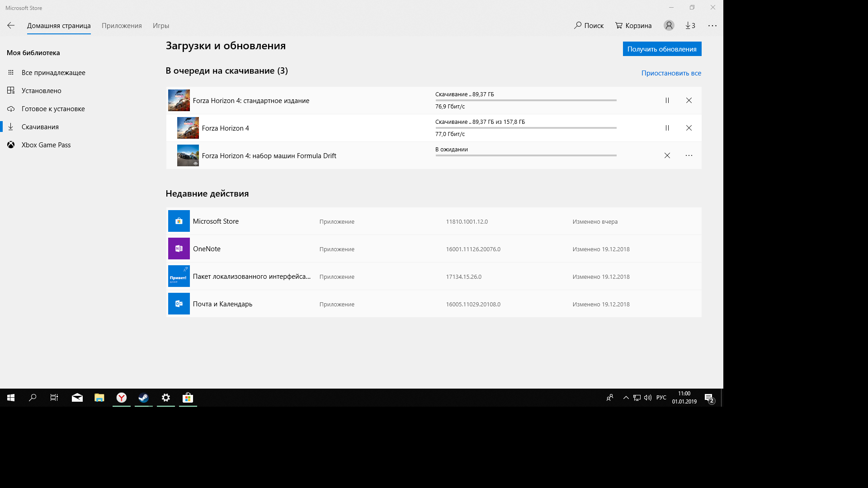Open Microsoft Store taskbar icon

tap(188, 398)
